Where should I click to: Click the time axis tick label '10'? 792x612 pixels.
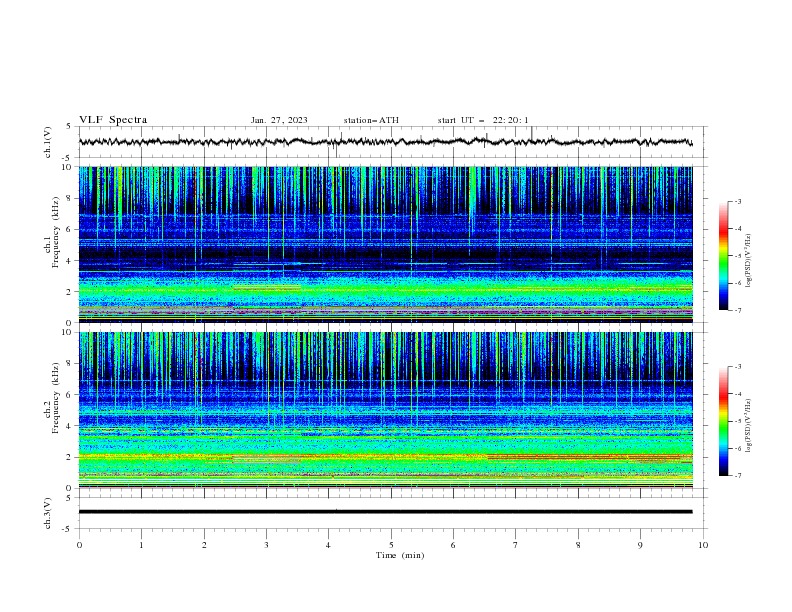pyautogui.click(x=703, y=545)
